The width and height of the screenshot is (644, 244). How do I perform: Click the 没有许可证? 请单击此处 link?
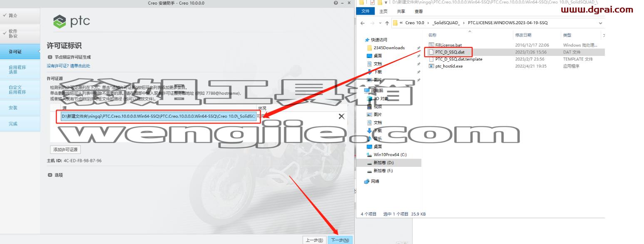pyautogui.click(x=68, y=66)
